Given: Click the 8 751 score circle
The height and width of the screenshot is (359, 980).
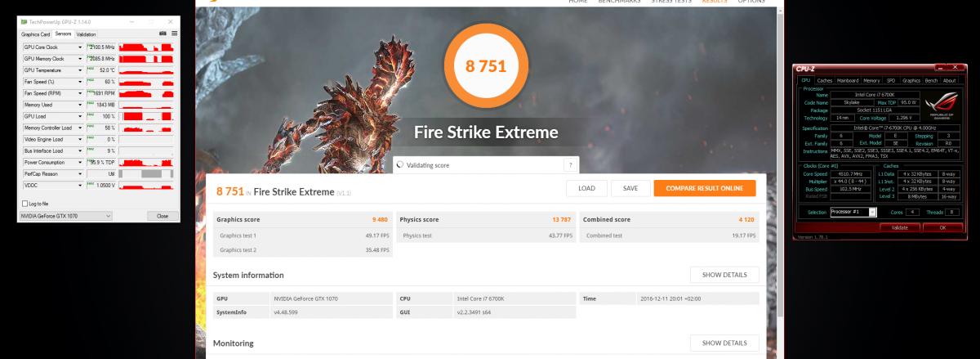Looking at the screenshot, I should [x=486, y=67].
